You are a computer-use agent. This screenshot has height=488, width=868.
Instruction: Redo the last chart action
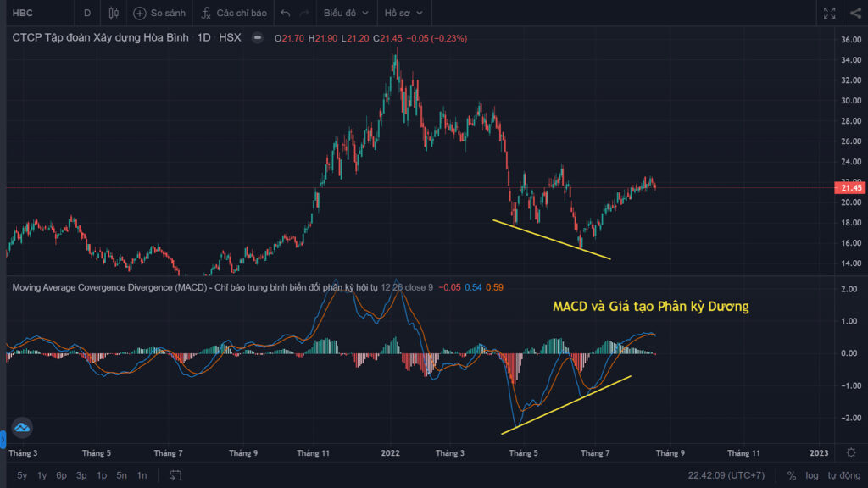(x=304, y=13)
